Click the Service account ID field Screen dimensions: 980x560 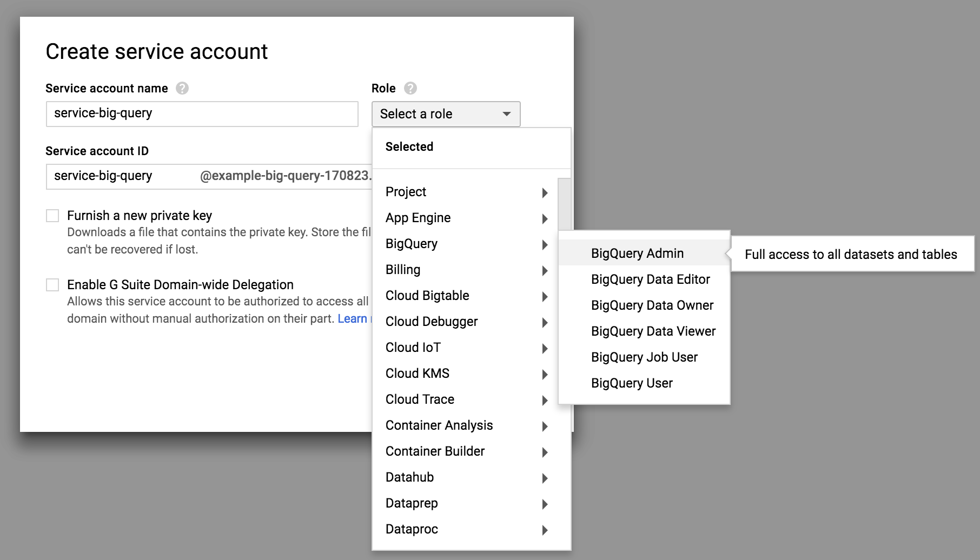pos(209,177)
